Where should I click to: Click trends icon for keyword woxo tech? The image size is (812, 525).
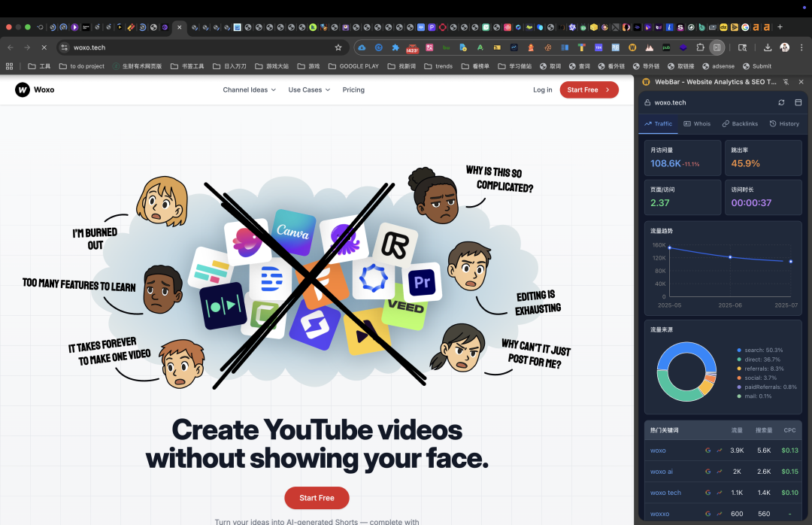(720, 493)
